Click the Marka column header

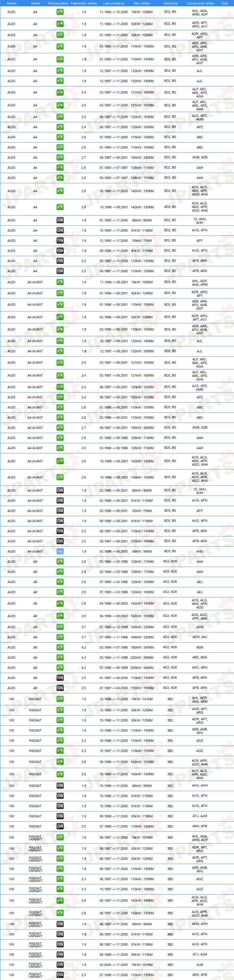[x=11, y=3]
